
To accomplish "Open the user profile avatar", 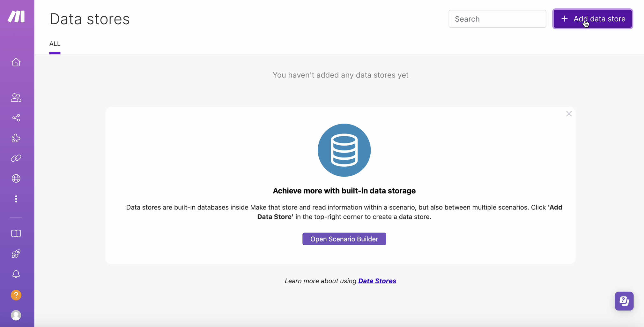I will [x=16, y=315].
